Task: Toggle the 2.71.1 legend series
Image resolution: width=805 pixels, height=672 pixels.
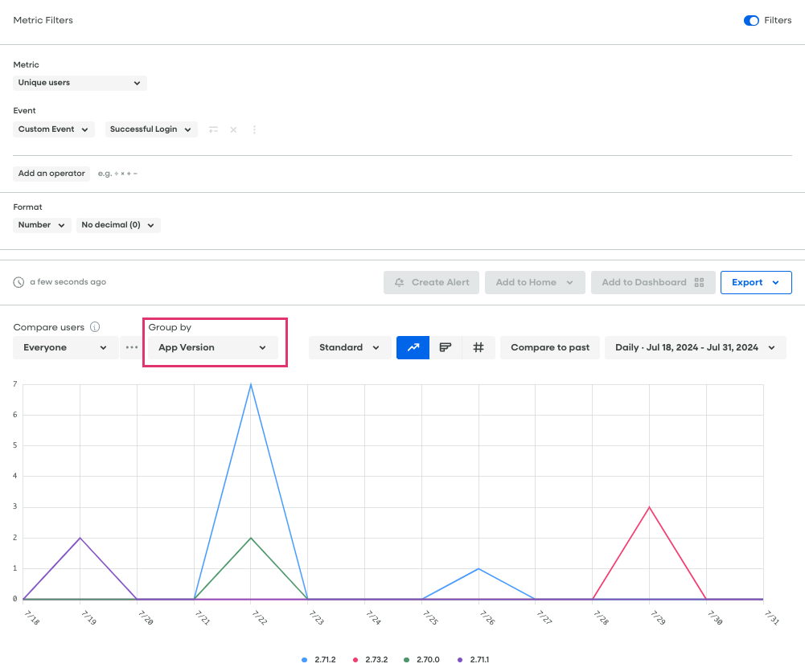Action: pyautogui.click(x=473, y=660)
